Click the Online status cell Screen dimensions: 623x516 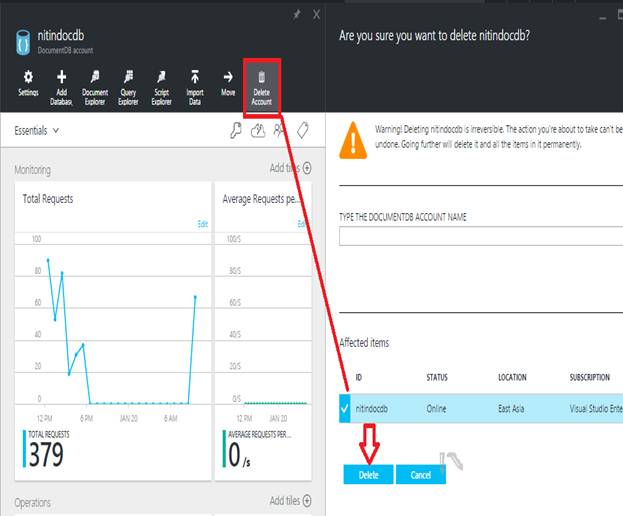tap(436, 408)
